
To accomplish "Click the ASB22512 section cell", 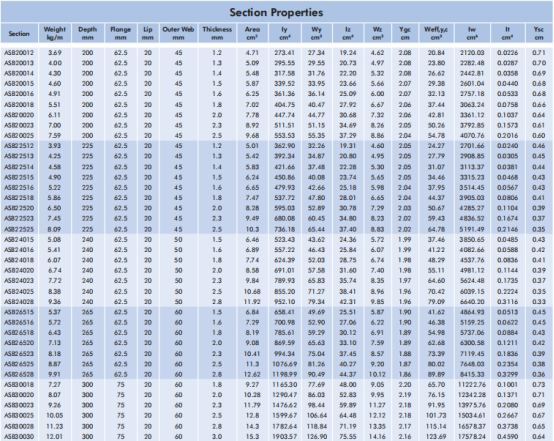I will coord(19,146).
